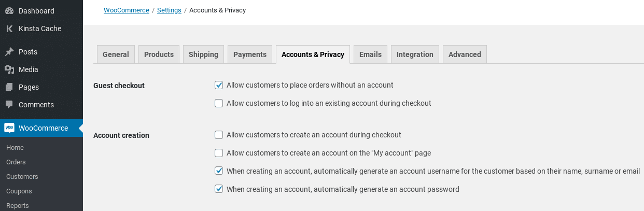Select Coupons from the WooCommerce submenu
The width and height of the screenshot is (644, 211).
(19, 191)
